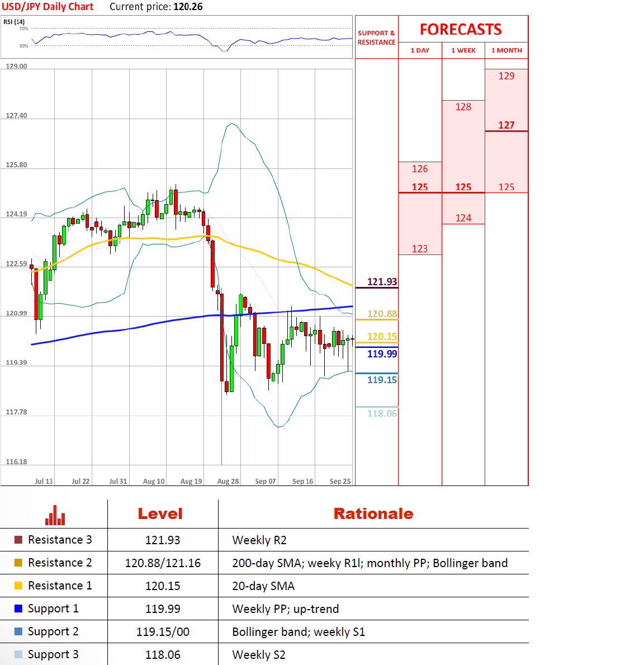Click the FORECASTS heading
This screenshot has height=665, width=644.
click(461, 29)
